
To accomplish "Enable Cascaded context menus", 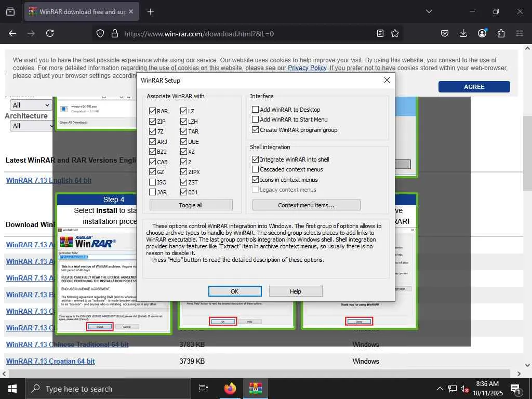I will pos(255,169).
